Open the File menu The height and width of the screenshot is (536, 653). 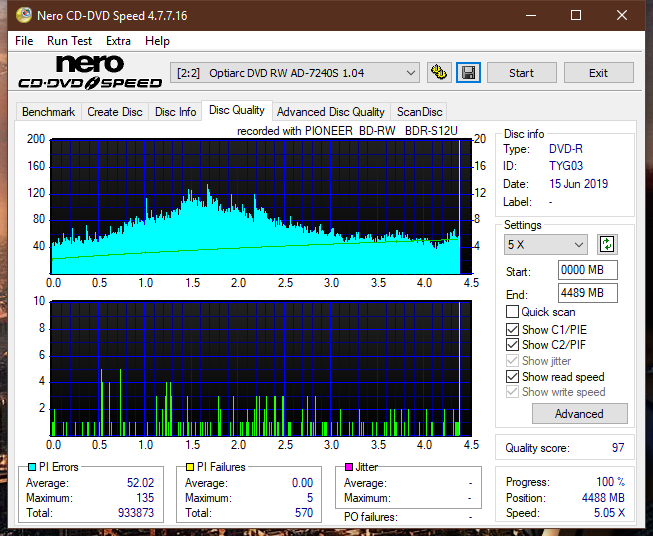(x=24, y=41)
